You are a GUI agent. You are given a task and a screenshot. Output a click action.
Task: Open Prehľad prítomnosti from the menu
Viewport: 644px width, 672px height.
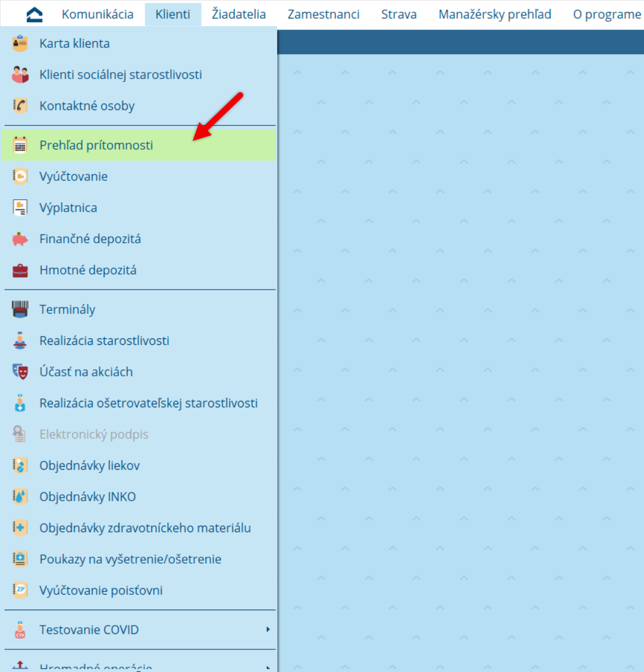click(x=139, y=145)
